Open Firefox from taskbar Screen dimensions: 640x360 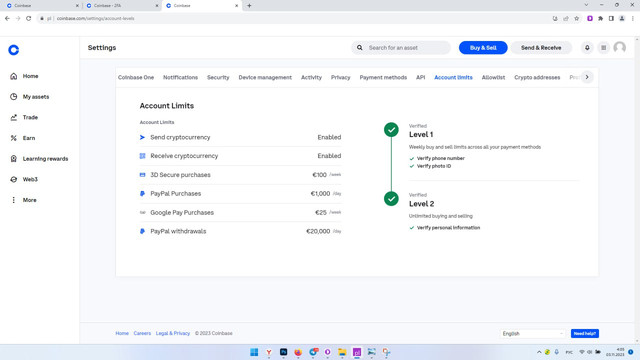coord(298,352)
